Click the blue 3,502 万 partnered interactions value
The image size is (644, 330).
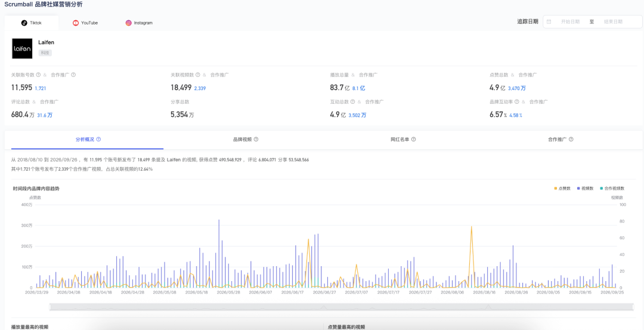coord(357,116)
